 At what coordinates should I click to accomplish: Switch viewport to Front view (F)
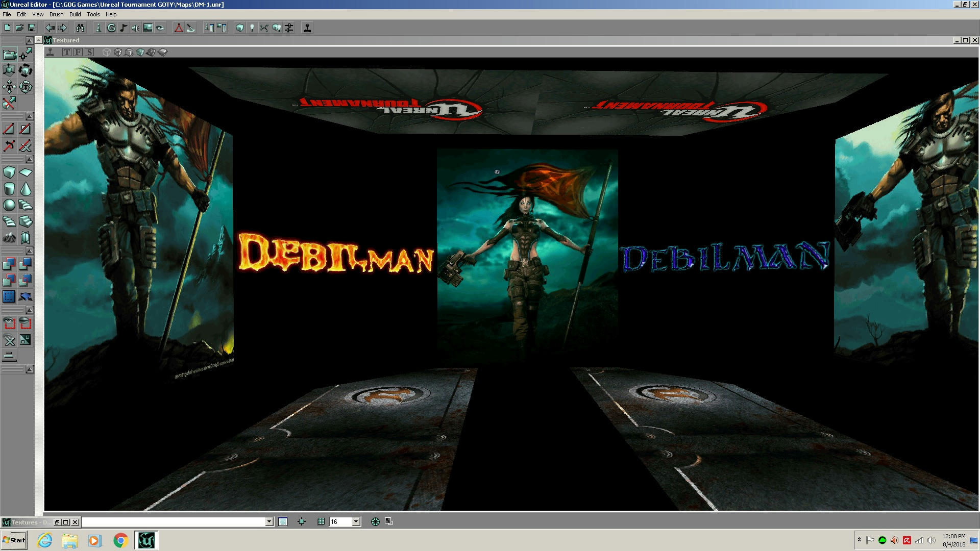[78, 52]
